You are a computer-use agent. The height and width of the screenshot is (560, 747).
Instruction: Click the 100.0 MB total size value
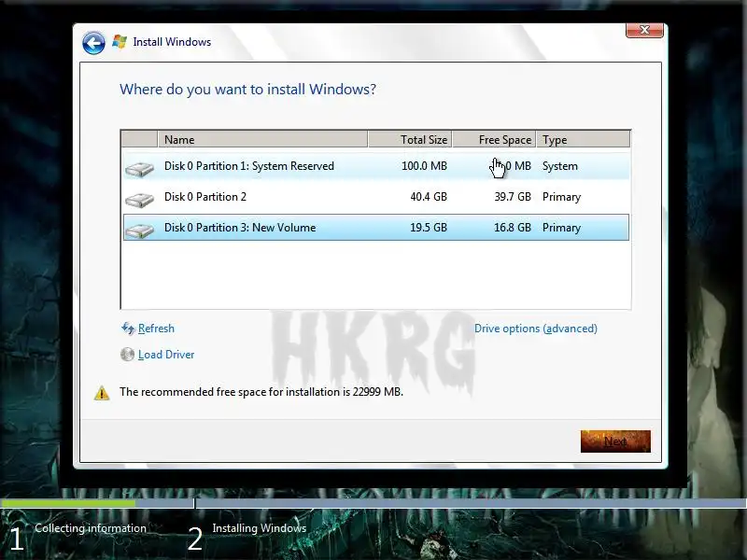click(x=424, y=166)
